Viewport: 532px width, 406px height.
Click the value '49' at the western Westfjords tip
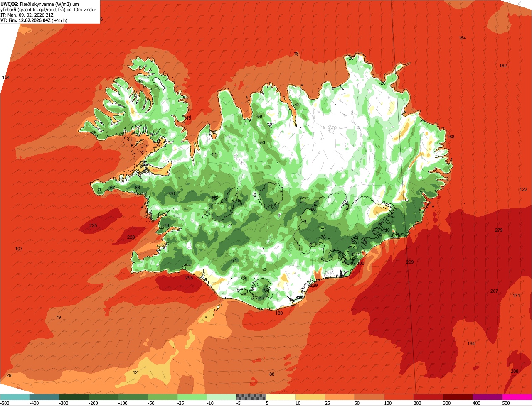click(x=94, y=132)
